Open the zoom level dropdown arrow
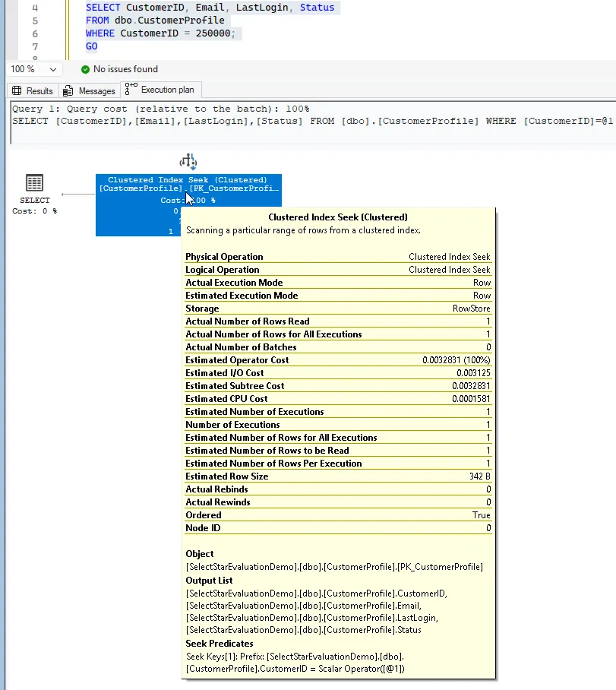Image resolution: width=616 pixels, height=690 pixels. pyautogui.click(x=53, y=69)
